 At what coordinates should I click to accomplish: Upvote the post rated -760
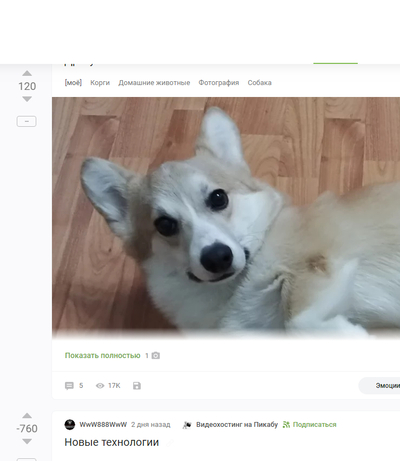pyautogui.click(x=27, y=416)
